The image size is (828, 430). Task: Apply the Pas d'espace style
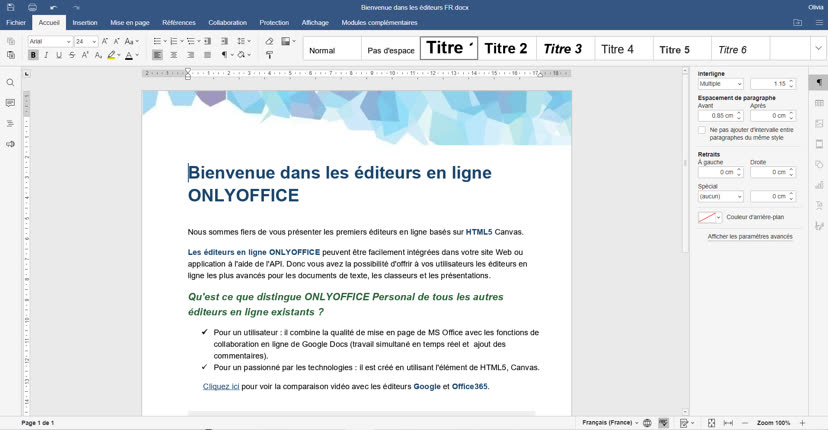pyautogui.click(x=391, y=49)
